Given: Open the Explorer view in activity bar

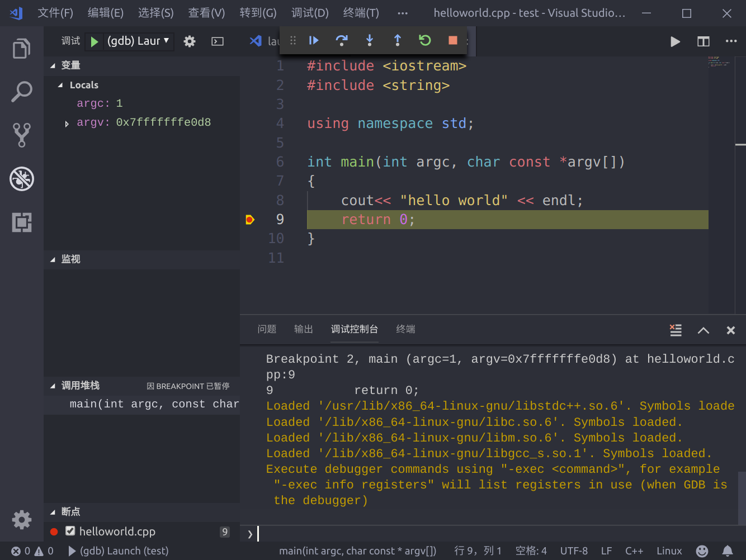Looking at the screenshot, I should coord(22,49).
